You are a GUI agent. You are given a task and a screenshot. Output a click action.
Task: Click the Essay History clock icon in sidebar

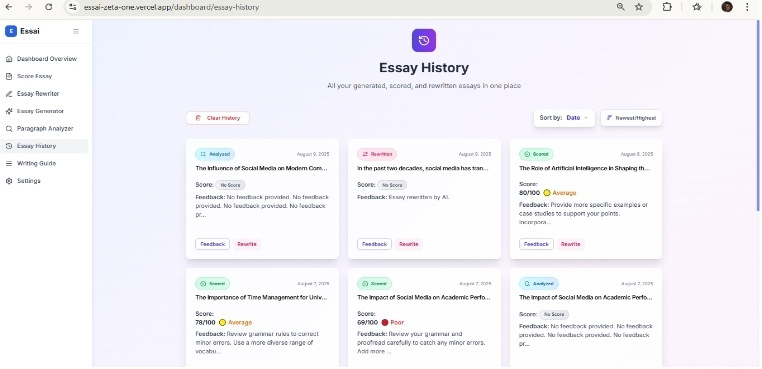(x=9, y=146)
